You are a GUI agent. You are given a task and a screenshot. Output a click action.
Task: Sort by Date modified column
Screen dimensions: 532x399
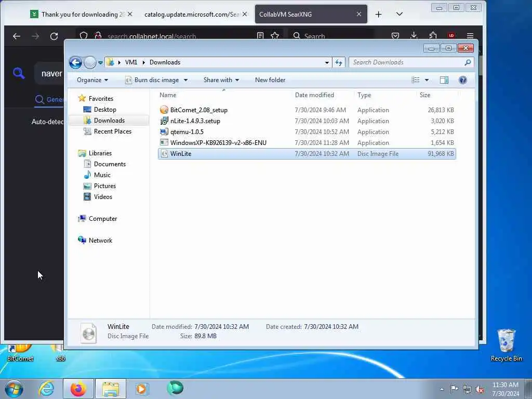[323, 96]
